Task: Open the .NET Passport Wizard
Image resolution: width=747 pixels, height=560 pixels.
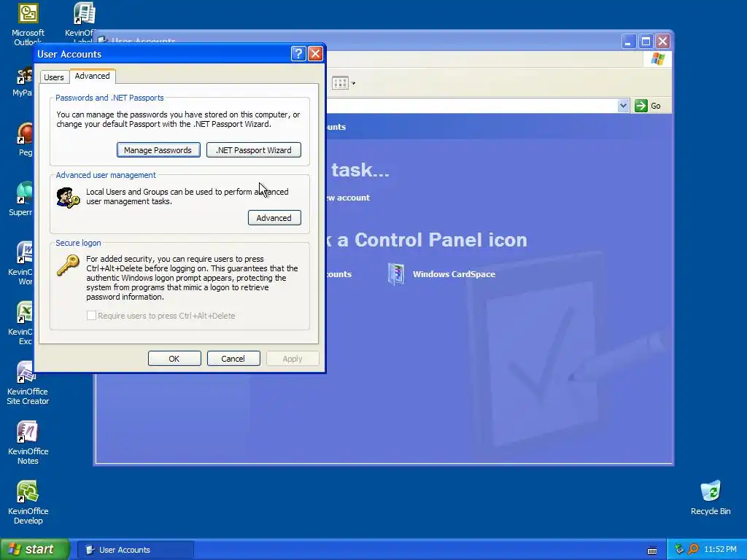Action: click(253, 150)
